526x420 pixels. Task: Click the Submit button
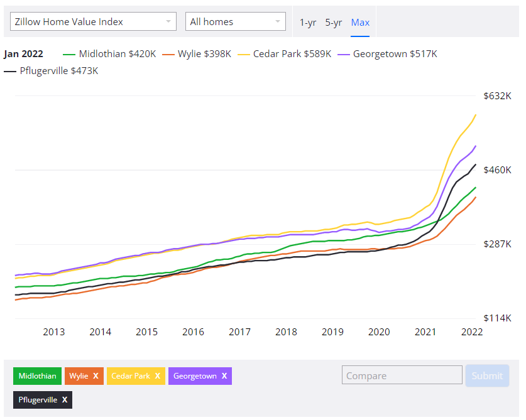tap(487, 375)
